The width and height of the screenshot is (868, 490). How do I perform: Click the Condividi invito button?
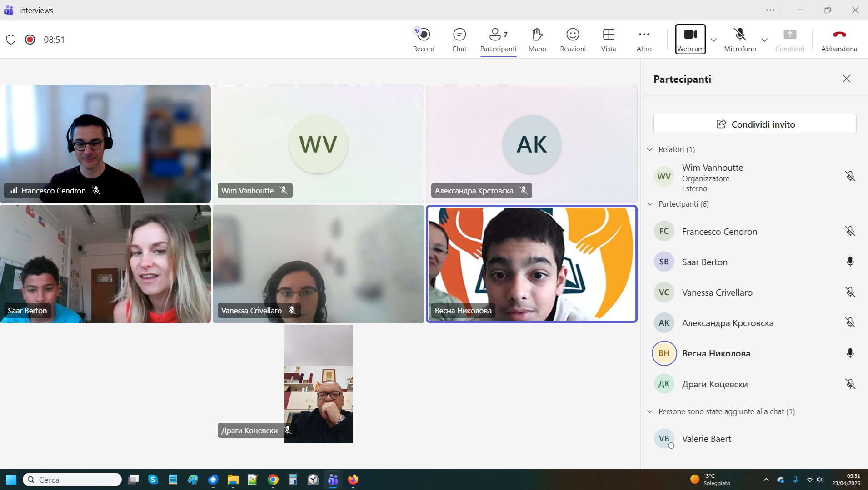coord(755,124)
